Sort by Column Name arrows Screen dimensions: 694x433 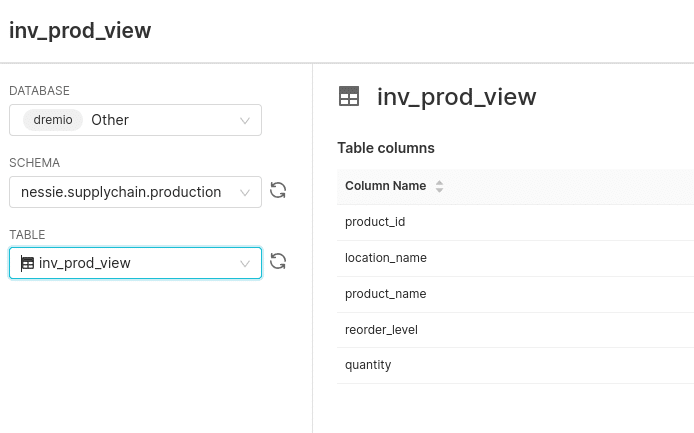click(439, 186)
